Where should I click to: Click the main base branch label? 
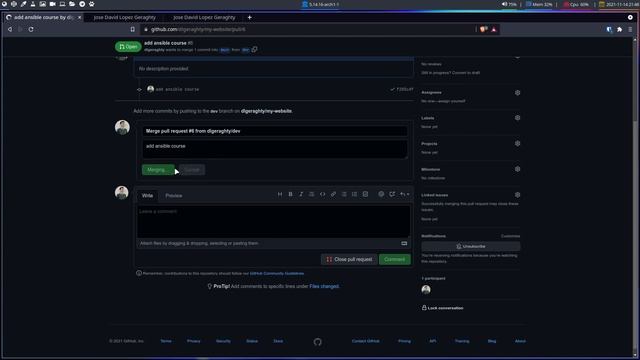(x=224, y=50)
